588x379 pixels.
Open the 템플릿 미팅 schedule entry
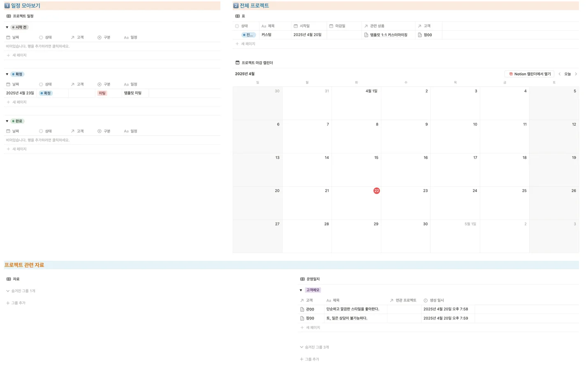133,93
